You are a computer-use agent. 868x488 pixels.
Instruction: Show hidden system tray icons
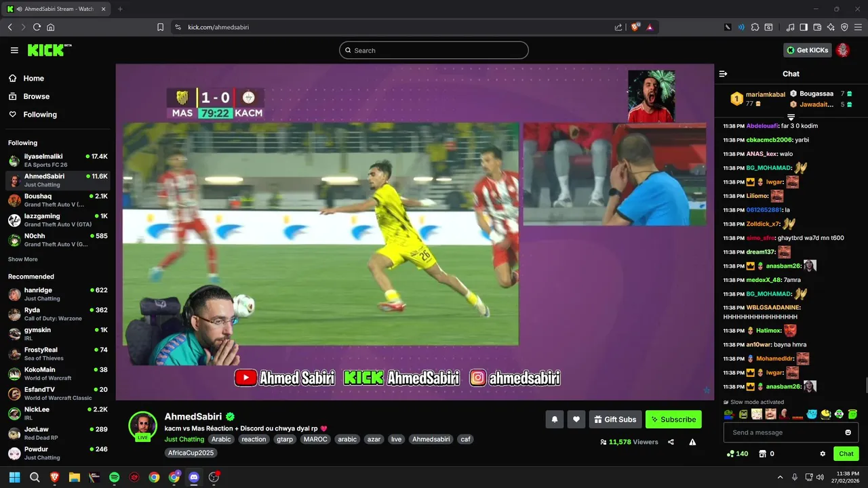[x=780, y=477]
